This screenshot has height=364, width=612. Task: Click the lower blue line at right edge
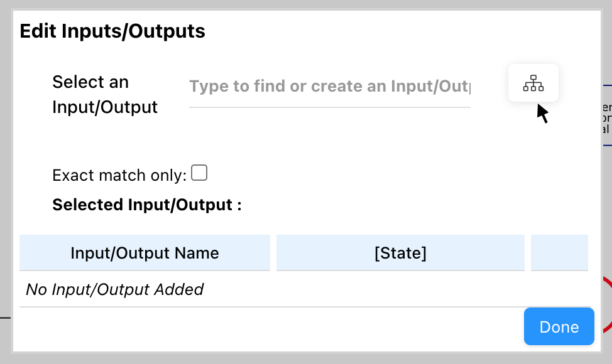click(607, 145)
